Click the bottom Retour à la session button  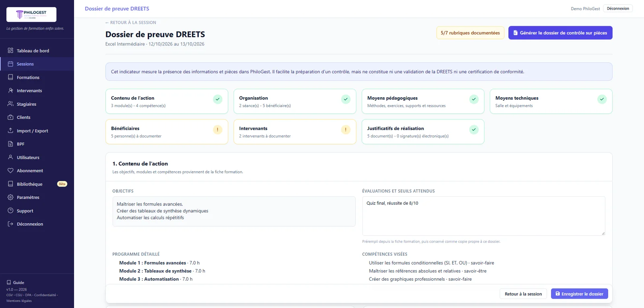(523, 294)
